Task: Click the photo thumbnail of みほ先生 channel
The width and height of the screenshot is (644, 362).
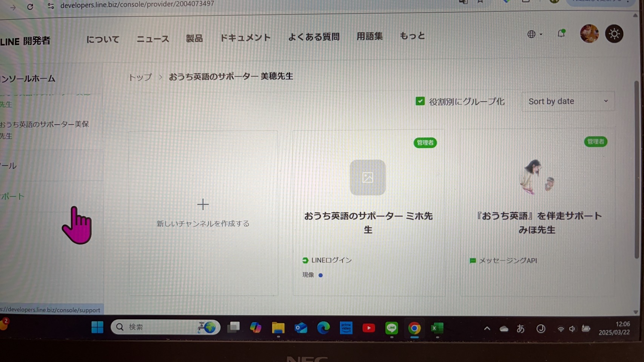Action: (537, 176)
